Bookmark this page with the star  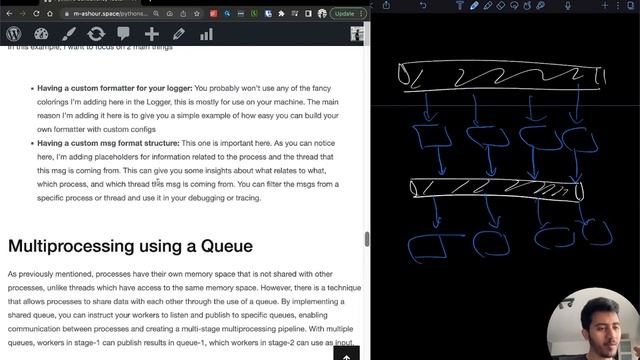click(197, 13)
